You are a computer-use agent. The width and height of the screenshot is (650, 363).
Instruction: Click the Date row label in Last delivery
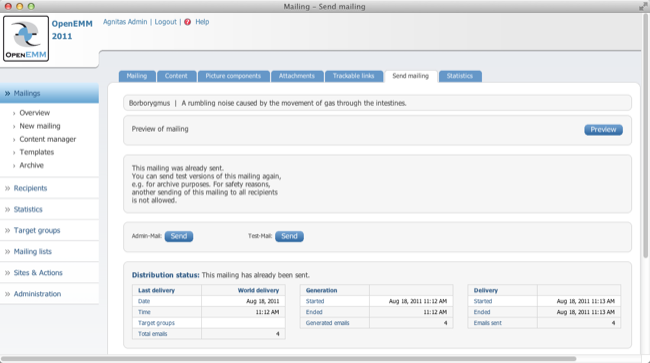coord(144,301)
